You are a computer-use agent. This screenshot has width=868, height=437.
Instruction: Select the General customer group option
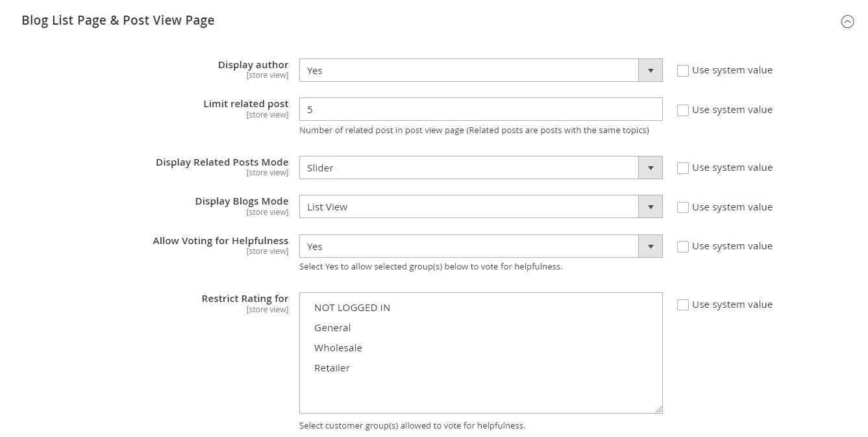pos(332,328)
